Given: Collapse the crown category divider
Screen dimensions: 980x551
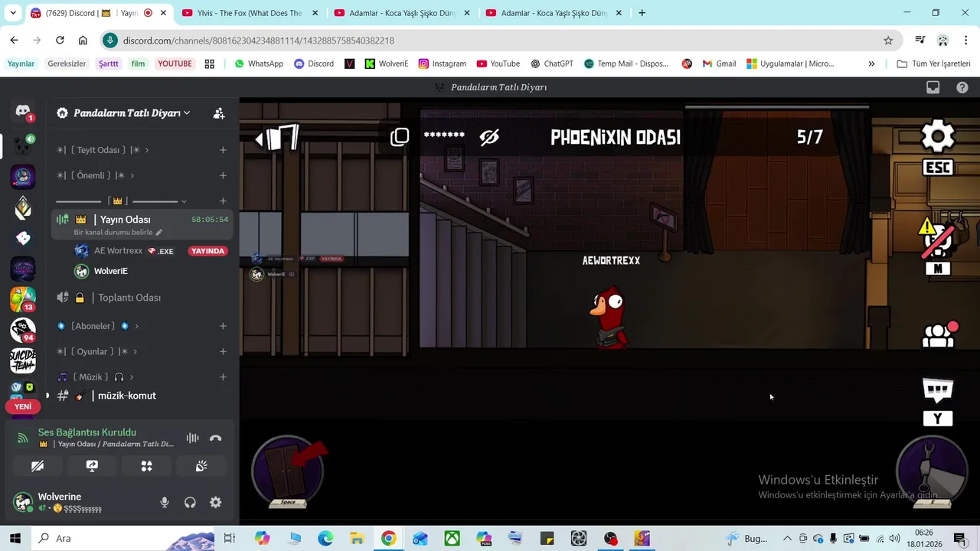Looking at the screenshot, I should coord(121,201).
